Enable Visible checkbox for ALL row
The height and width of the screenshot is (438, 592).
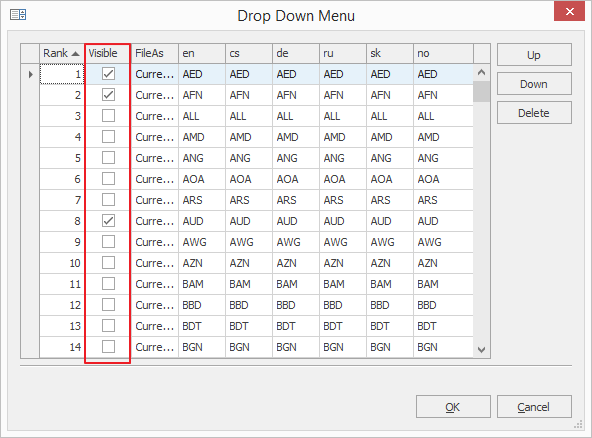[x=108, y=116]
